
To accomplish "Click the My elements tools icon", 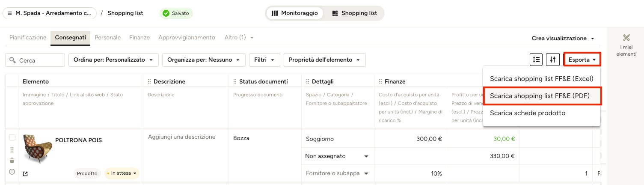I will coord(626,38).
